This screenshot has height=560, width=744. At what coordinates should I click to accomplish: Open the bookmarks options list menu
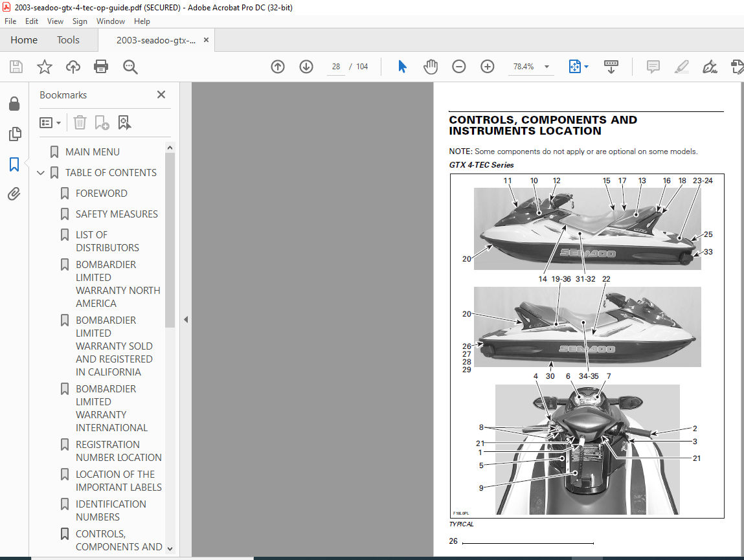[51, 124]
